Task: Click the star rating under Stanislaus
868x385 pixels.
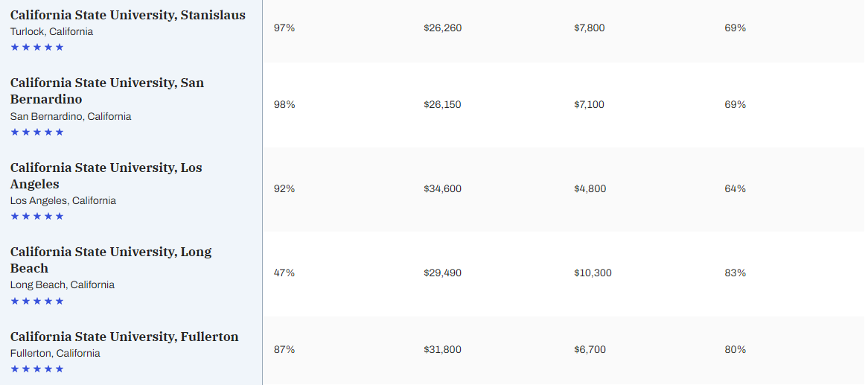Action: pos(37,47)
